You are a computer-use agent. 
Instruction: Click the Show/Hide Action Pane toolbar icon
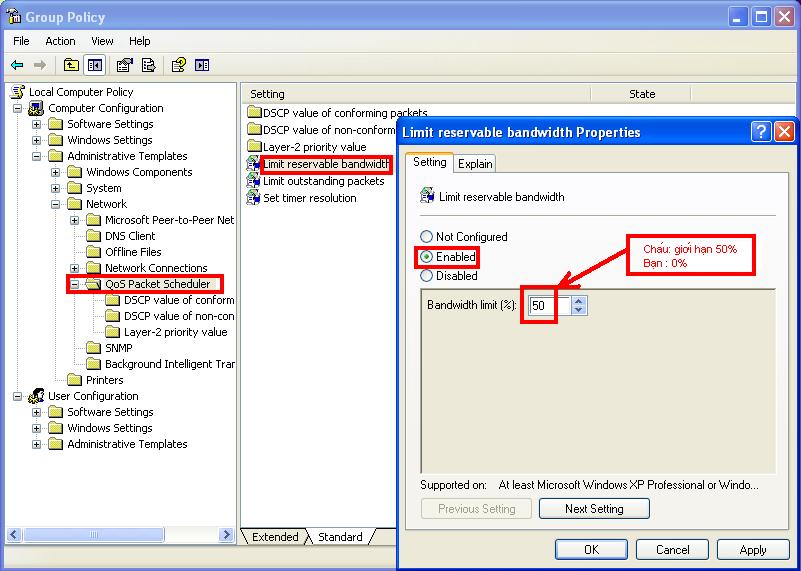pyautogui.click(x=202, y=65)
